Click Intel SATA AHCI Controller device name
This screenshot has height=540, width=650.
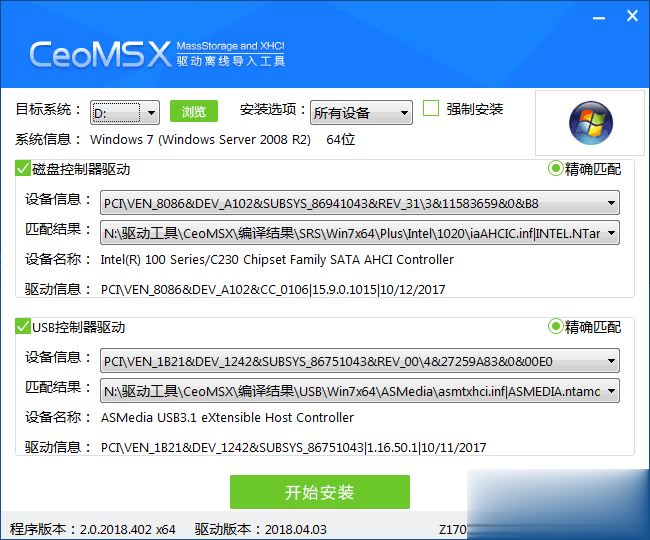click(277, 259)
